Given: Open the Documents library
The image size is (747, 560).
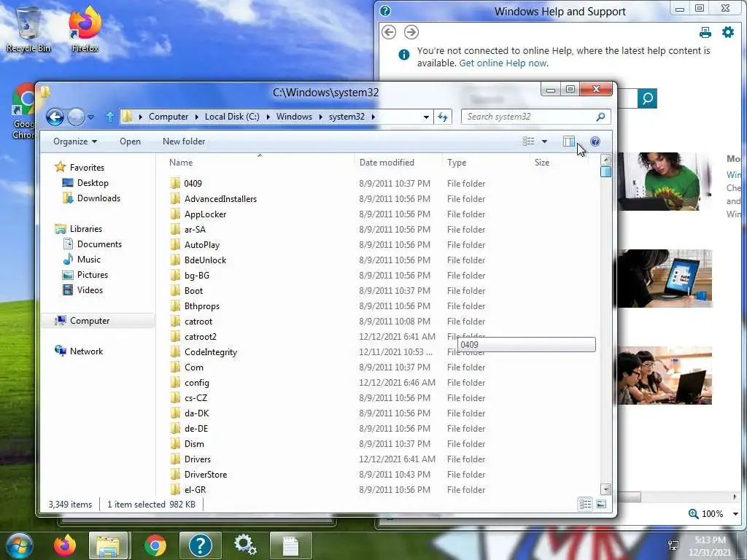Looking at the screenshot, I should tap(99, 244).
